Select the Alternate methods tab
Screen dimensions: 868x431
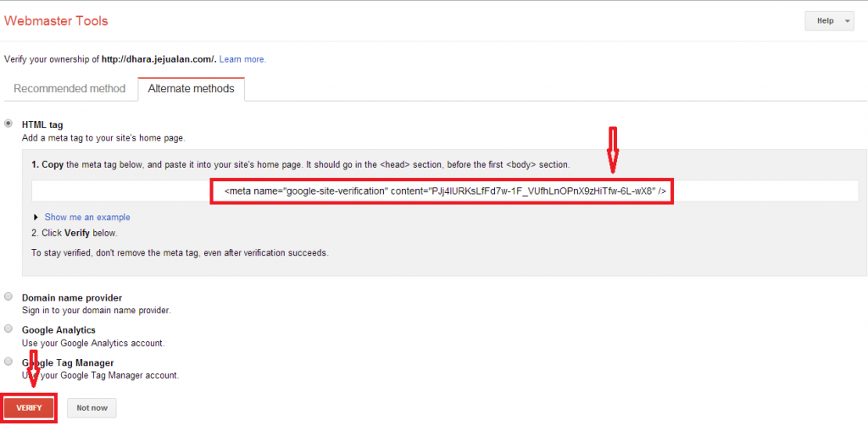coord(191,89)
